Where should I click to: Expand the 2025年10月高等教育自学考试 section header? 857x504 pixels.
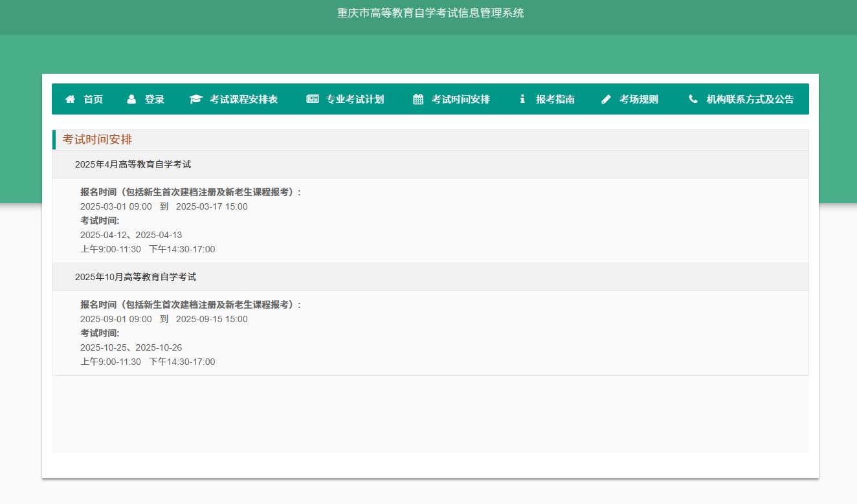(x=135, y=277)
